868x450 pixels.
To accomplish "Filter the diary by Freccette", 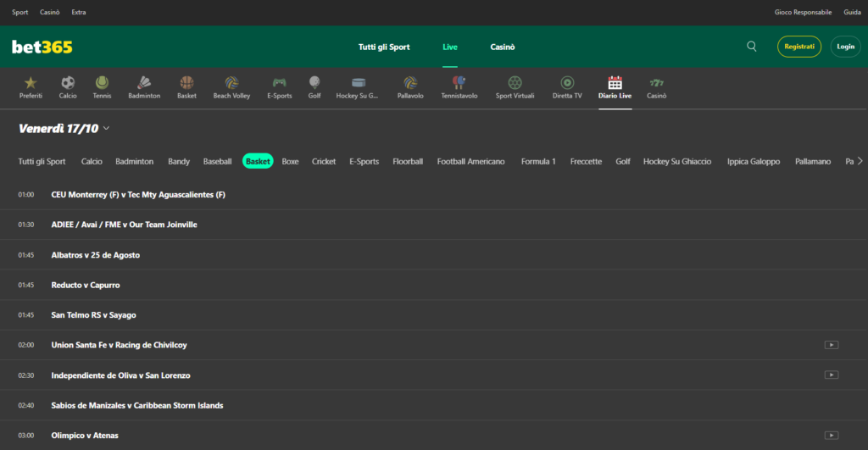I will click(586, 162).
